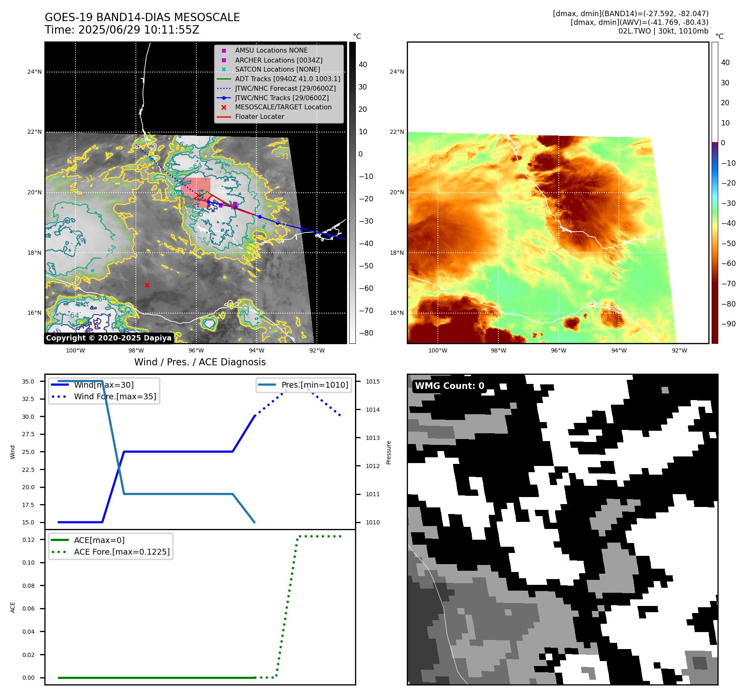Click the blue track point near 94°W
Viewport: 746px width, 700px height.
click(x=260, y=217)
